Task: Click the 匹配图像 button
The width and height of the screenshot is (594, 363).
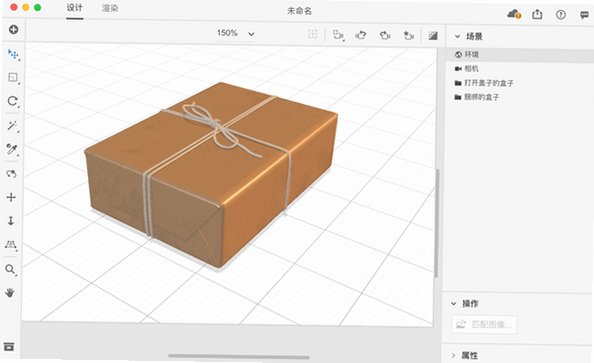Action: pos(484,324)
